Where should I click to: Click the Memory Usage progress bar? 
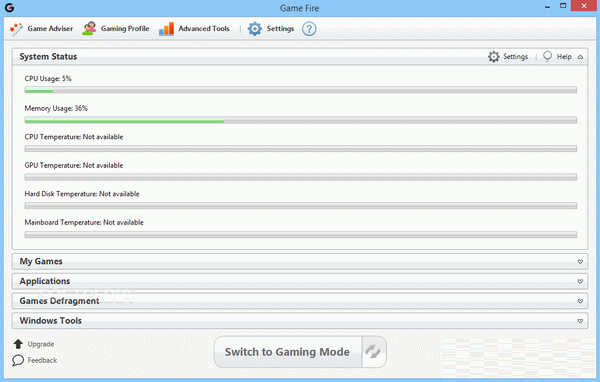point(301,120)
